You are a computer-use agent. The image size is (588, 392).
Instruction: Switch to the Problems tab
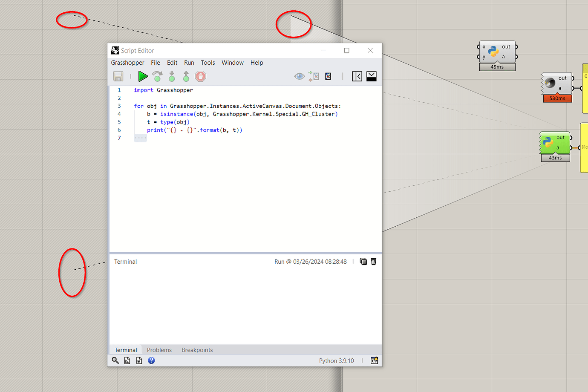[x=159, y=350]
